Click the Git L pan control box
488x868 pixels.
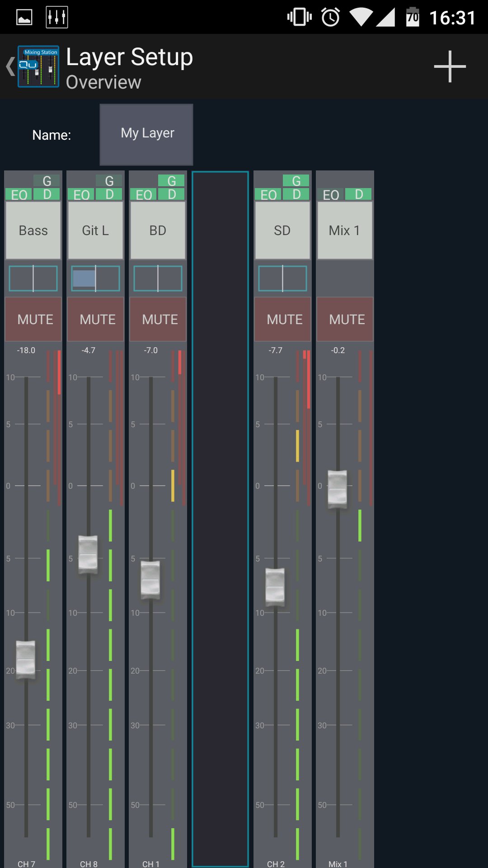(x=96, y=278)
